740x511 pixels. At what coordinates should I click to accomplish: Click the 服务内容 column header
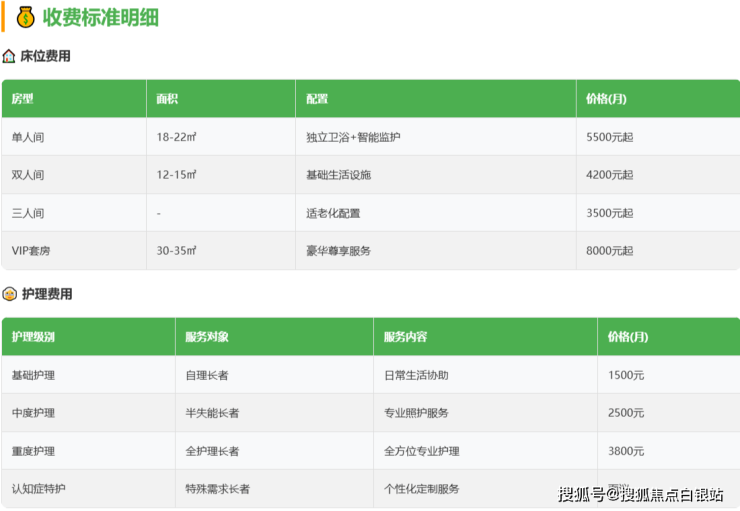tap(405, 337)
